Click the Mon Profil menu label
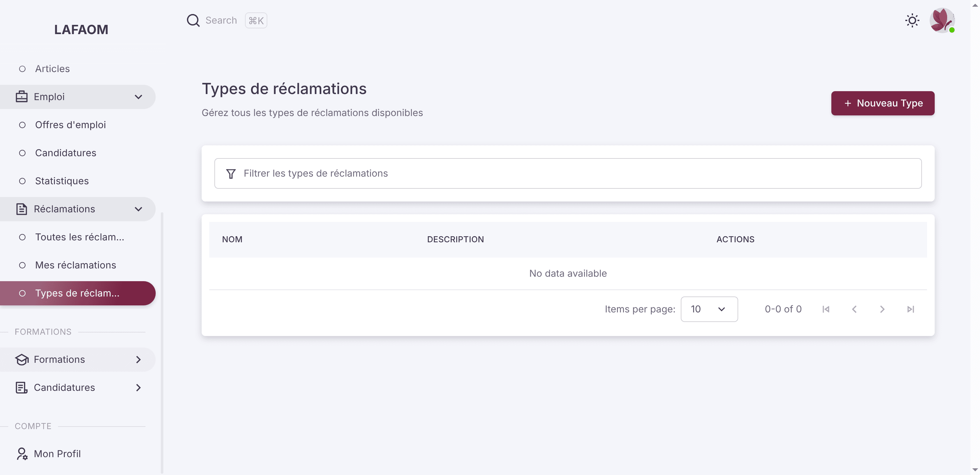This screenshot has height=475, width=980. (57, 454)
